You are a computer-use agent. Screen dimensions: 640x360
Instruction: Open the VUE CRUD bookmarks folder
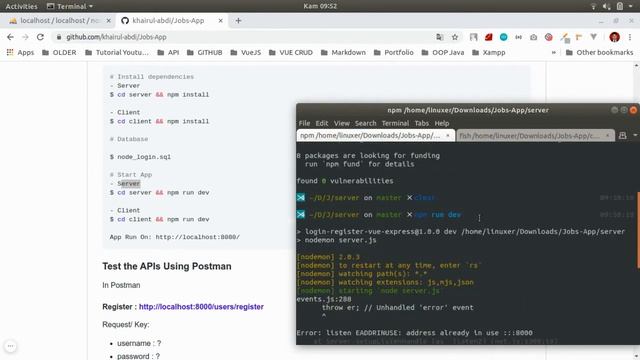[x=291, y=53]
